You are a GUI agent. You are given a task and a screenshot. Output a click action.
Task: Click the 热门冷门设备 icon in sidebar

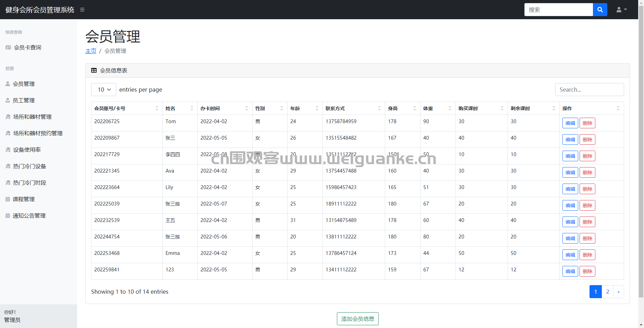point(8,166)
